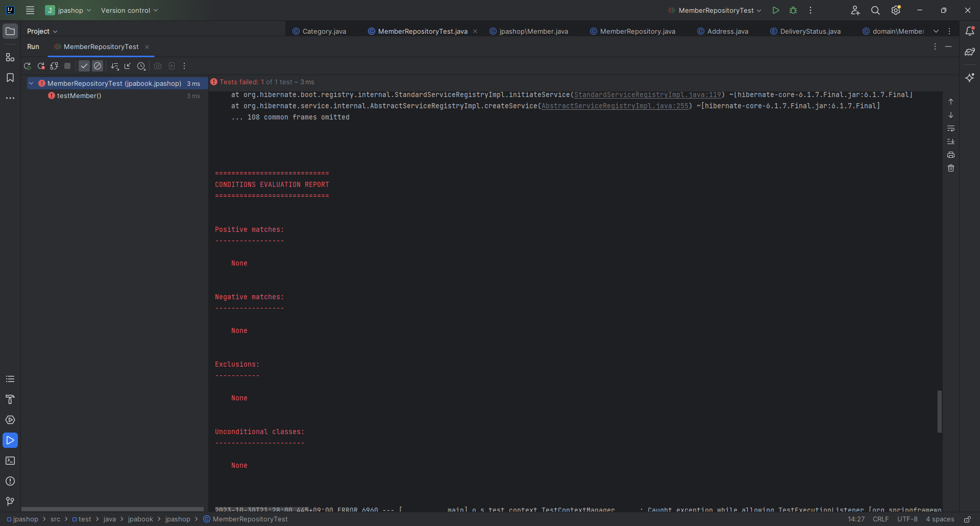The height and width of the screenshot is (526, 980).
Task: Collapse the MemberRepositoryTest tree node
Action: click(31, 83)
